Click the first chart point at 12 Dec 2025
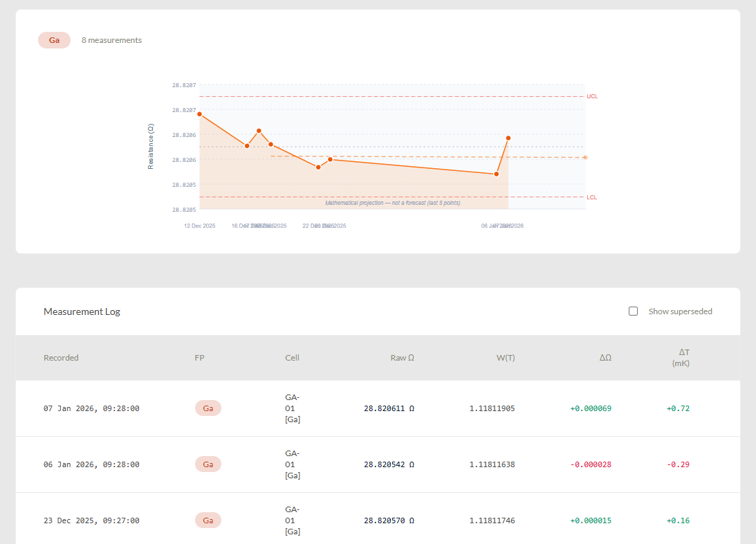This screenshot has height=544, width=756. click(x=199, y=114)
